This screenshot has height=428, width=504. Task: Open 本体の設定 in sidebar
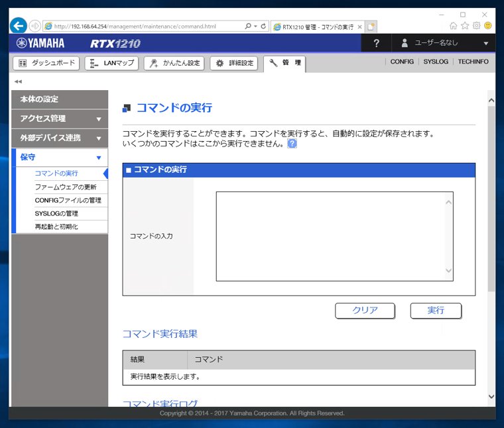point(60,99)
